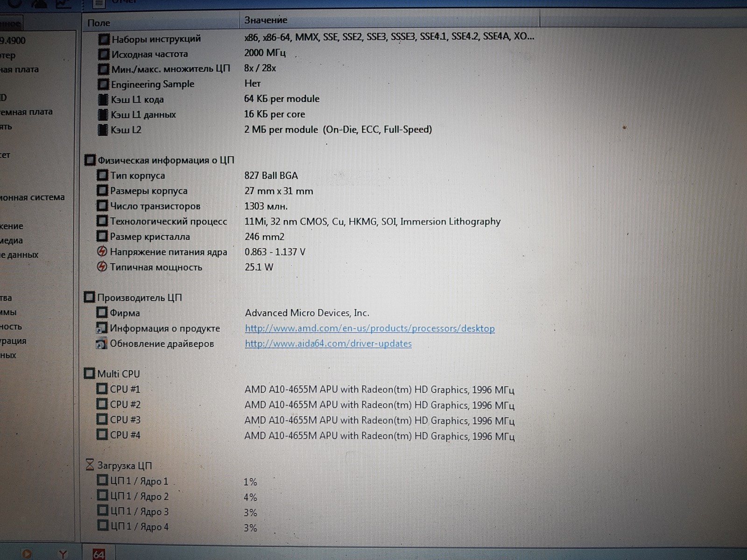Click the Значение column header

click(x=266, y=20)
